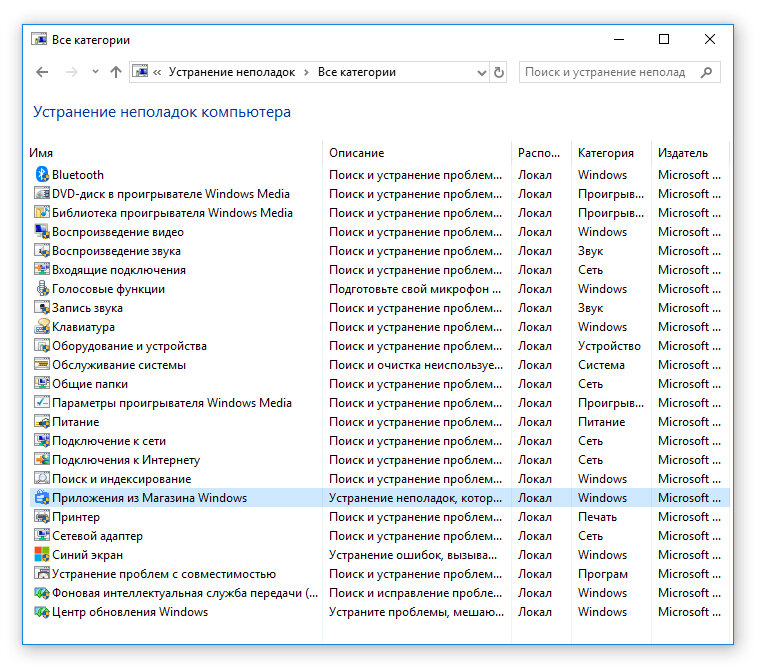Viewport: 759px width, 667px height.
Task: Open the Bluetooth troubleshooter name
Action: click(x=77, y=175)
